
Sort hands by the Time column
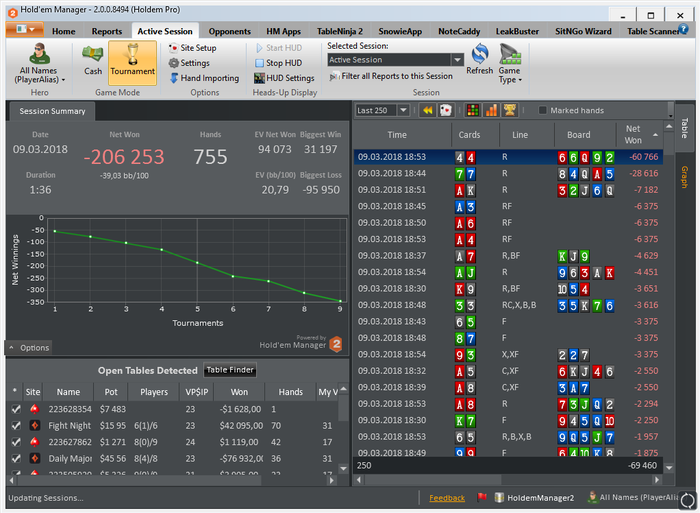point(397,134)
